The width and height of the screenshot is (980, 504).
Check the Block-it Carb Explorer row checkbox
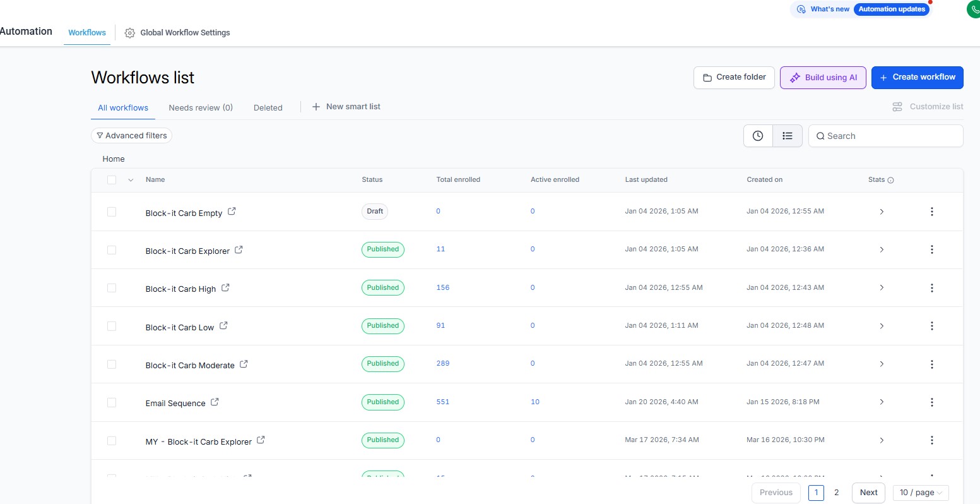[x=112, y=250]
